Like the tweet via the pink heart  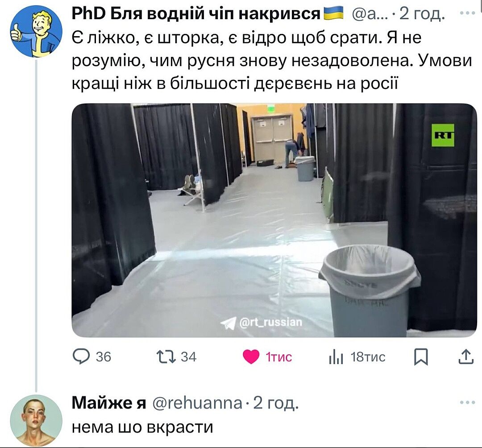point(251,357)
